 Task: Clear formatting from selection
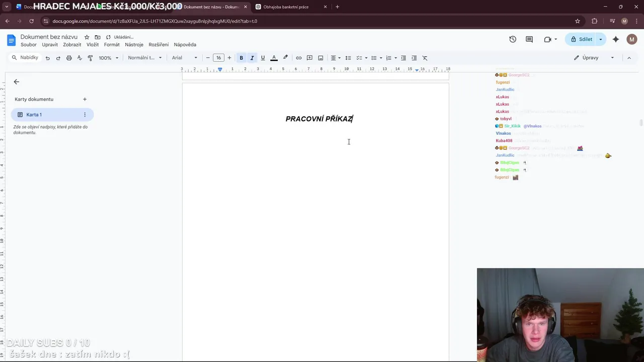[425, 58]
